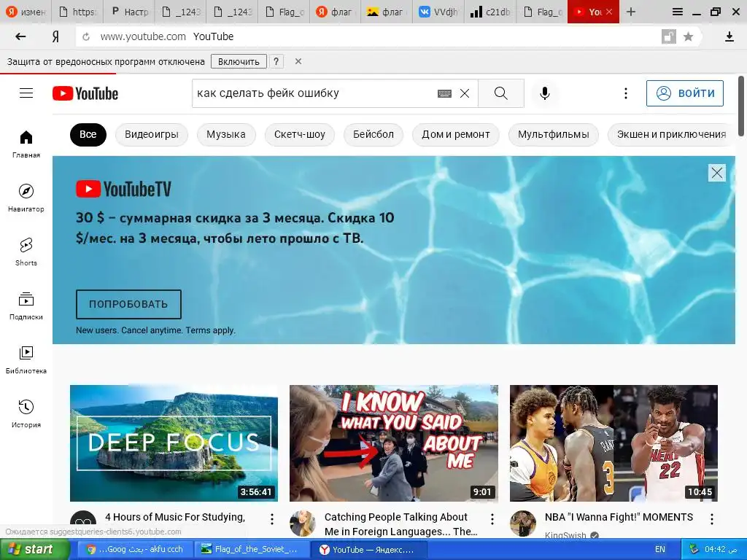The height and width of the screenshot is (560, 747).
Task: Select the Экшен и приключения filter chip
Action: (671, 134)
